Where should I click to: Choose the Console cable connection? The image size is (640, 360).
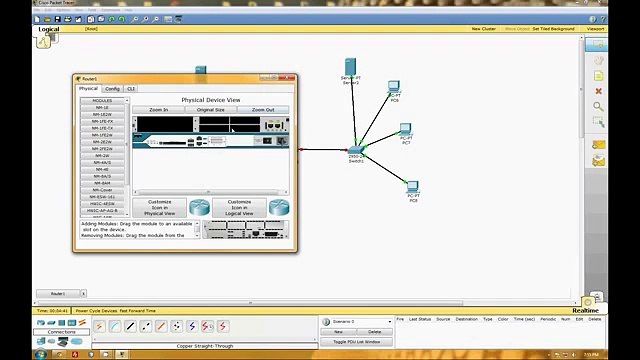click(115, 326)
